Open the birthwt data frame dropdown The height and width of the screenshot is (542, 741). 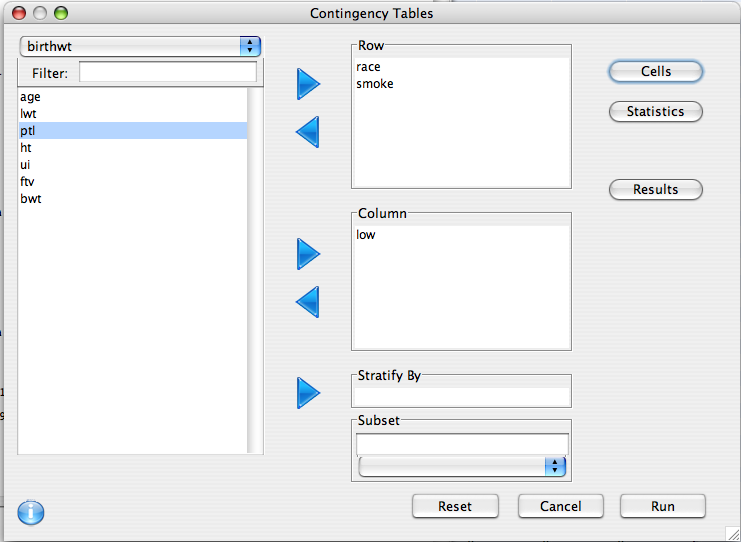tap(140, 46)
